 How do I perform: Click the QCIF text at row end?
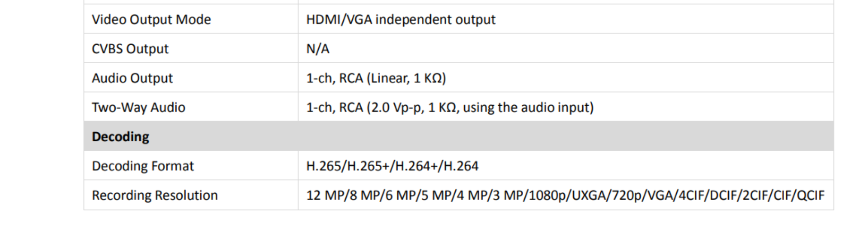[811, 196]
